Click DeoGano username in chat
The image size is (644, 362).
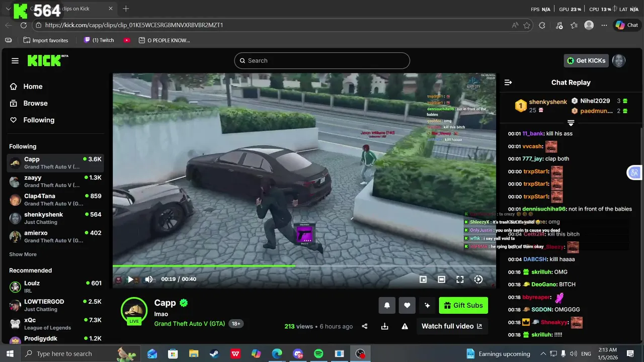(x=543, y=285)
